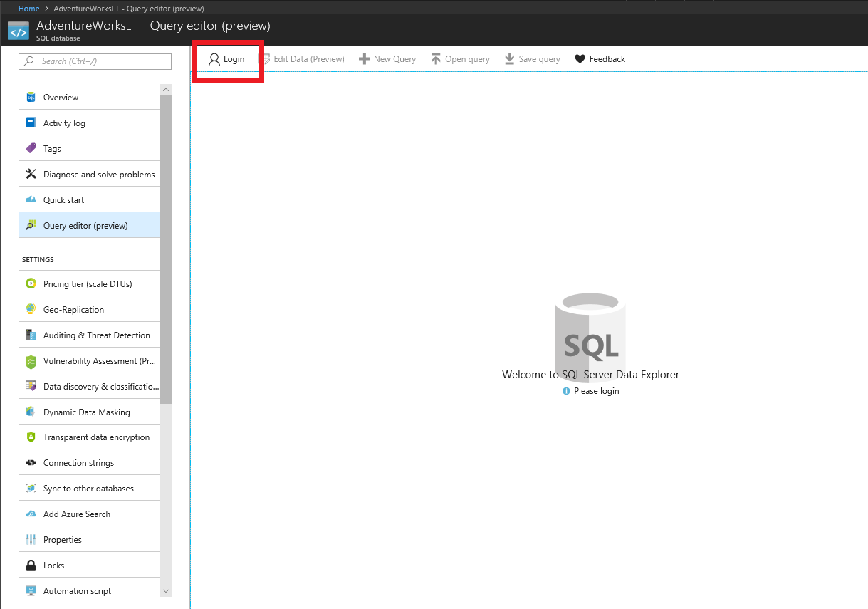The height and width of the screenshot is (609, 868).
Task: Click 'Welcome to SQL Server Data Explorer' text
Action: [x=590, y=374]
